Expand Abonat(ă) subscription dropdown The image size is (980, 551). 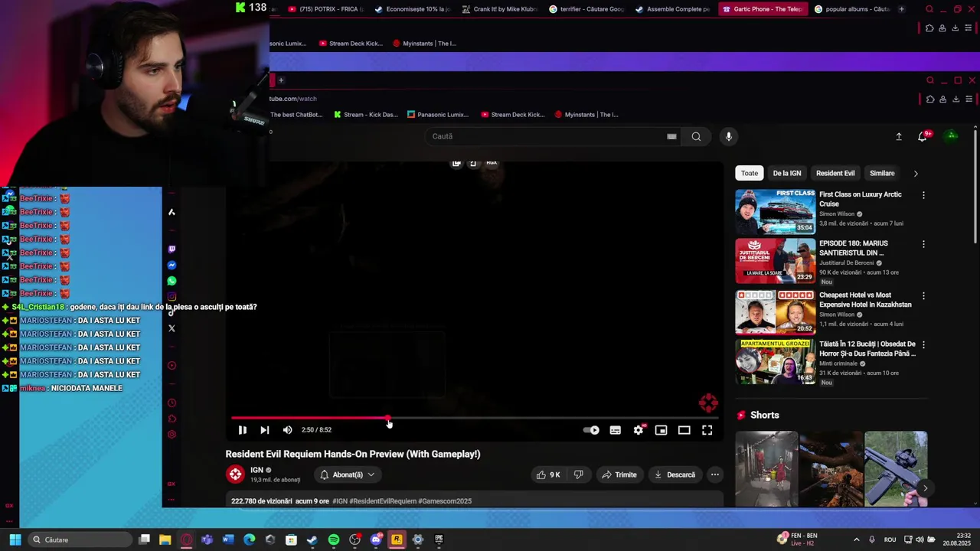coord(347,474)
